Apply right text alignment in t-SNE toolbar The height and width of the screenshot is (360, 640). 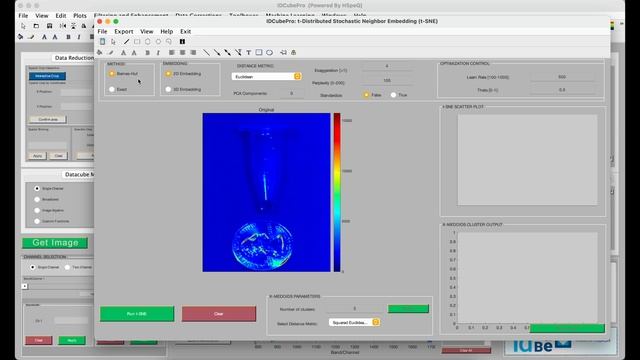point(193,53)
